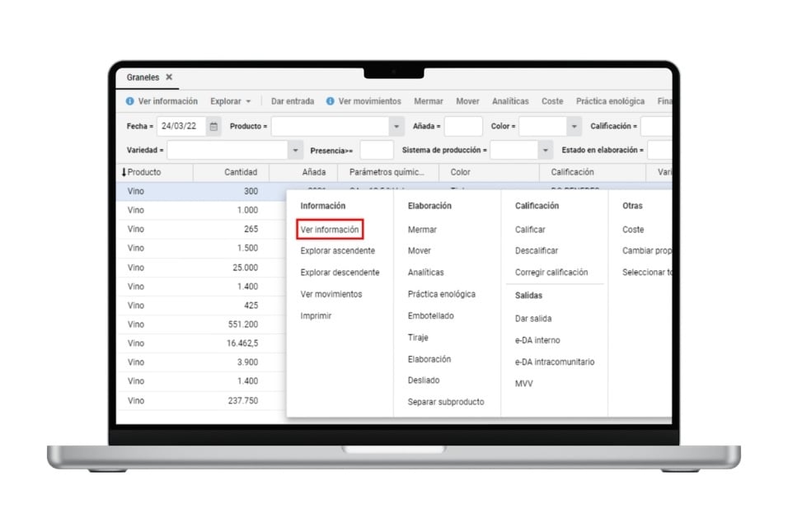Click Dar entrada in the toolbar
This screenshot has width=788, height=532.
point(293,100)
